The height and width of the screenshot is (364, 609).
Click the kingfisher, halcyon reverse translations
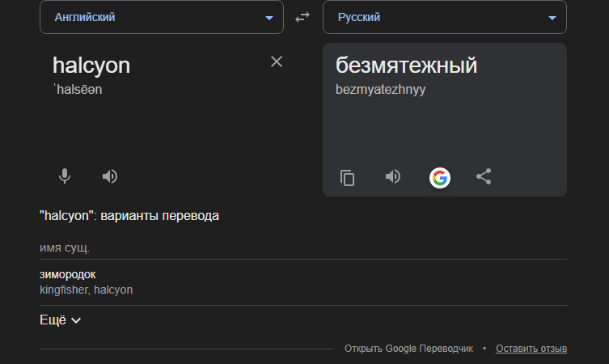coord(86,290)
